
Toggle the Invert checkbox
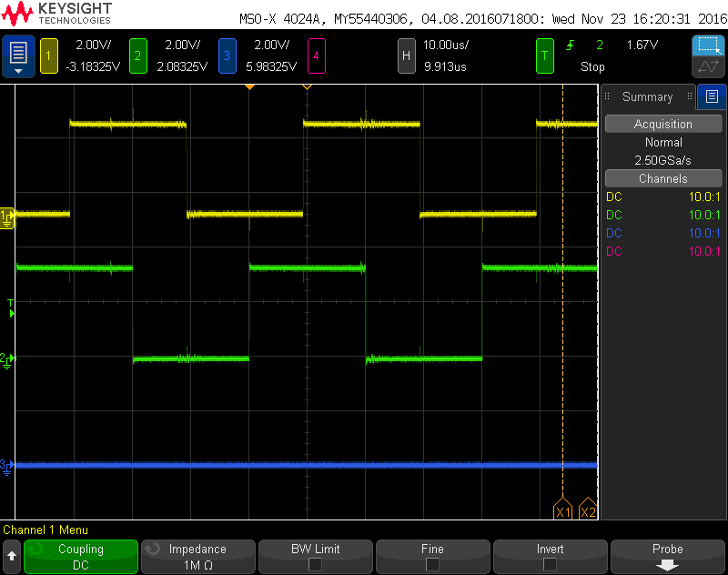(x=550, y=565)
